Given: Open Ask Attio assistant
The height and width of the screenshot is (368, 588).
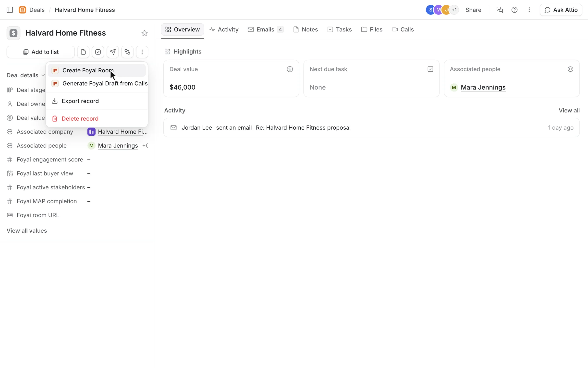Looking at the screenshot, I should [x=561, y=10].
